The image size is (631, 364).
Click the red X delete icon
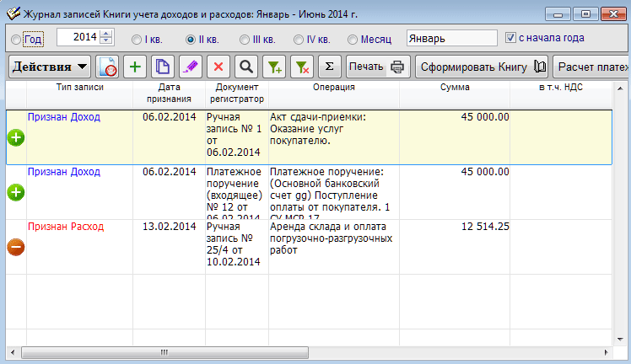click(x=218, y=67)
